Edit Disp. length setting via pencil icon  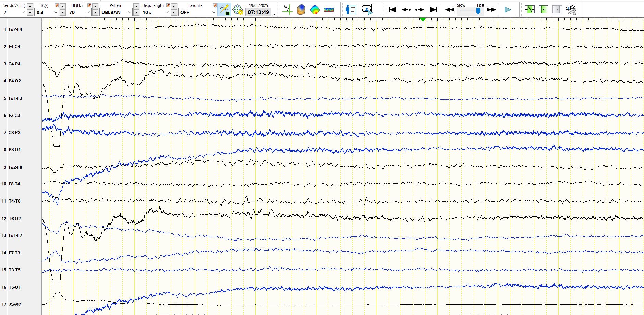coord(168,5)
